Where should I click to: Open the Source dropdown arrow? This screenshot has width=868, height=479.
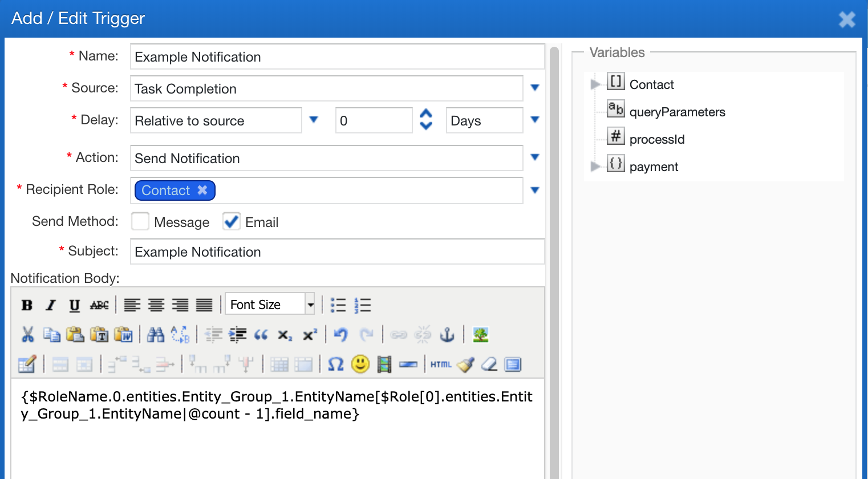coord(535,88)
